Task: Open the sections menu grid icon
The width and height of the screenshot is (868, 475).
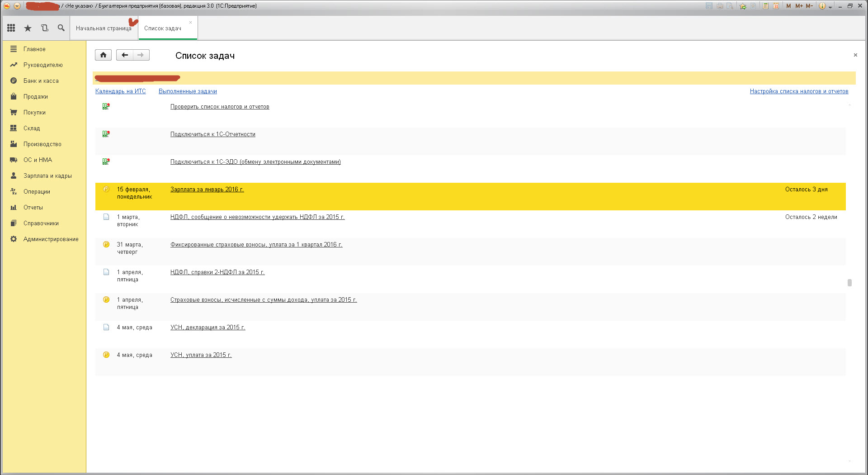Action: (11, 28)
